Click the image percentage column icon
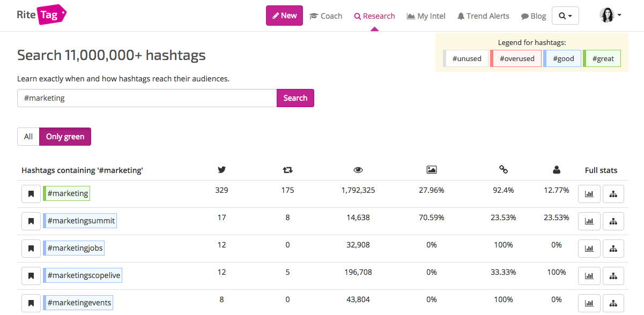 [x=431, y=170]
